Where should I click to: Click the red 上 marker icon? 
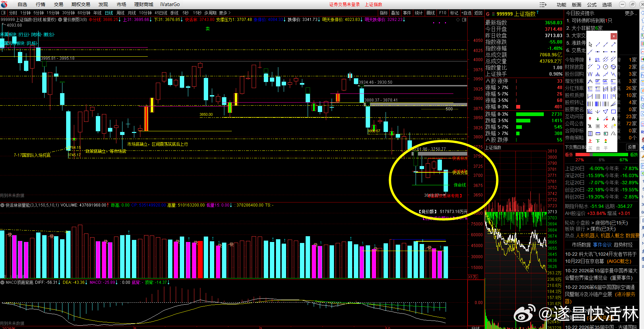point(590,141)
